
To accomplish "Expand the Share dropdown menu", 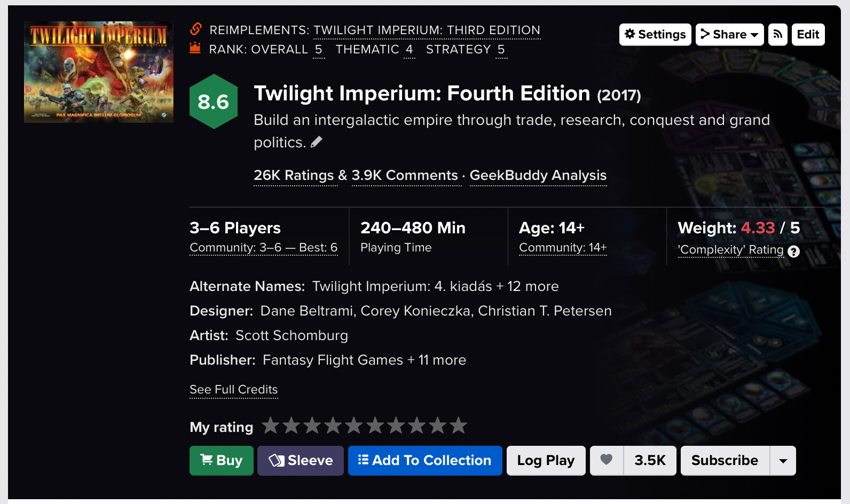I will (729, 35).
